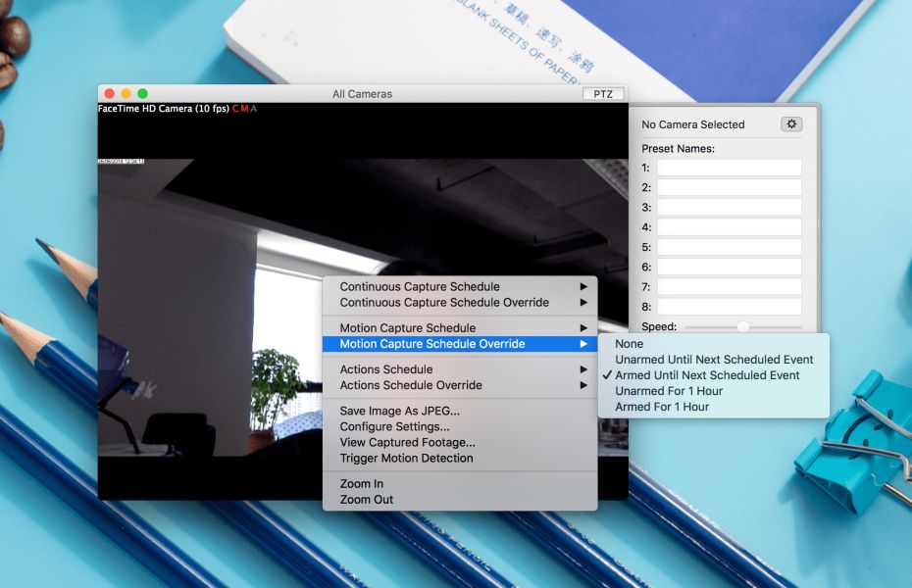Open Actions Schedule submenu
This screenshot has width=912, height=588.
(x=460, y=368)
